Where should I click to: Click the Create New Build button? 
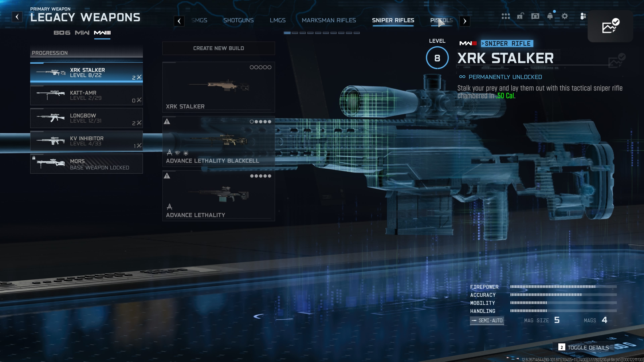click(219, 48)
